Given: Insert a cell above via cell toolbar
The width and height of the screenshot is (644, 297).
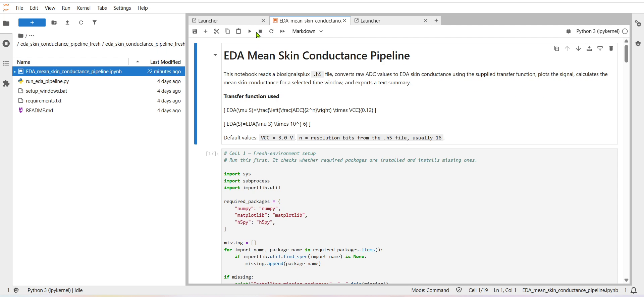Looking at the screenshot, I should pyautogui.click(x=589, y=49).
